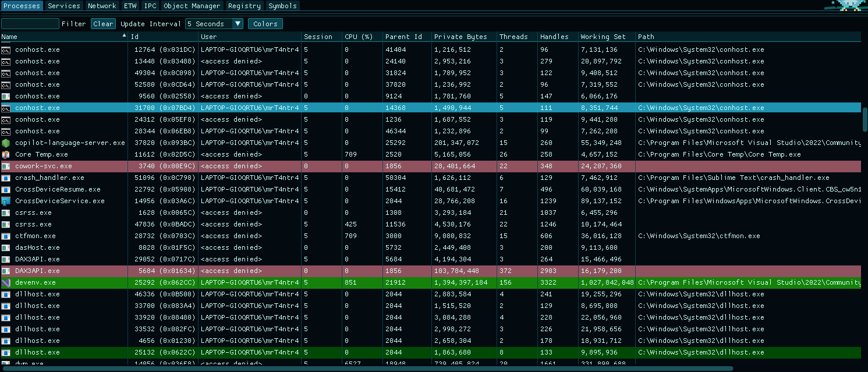Sort by the Threads column header
The height and width of the screenshot is (372, 868).
pos(517,37)
